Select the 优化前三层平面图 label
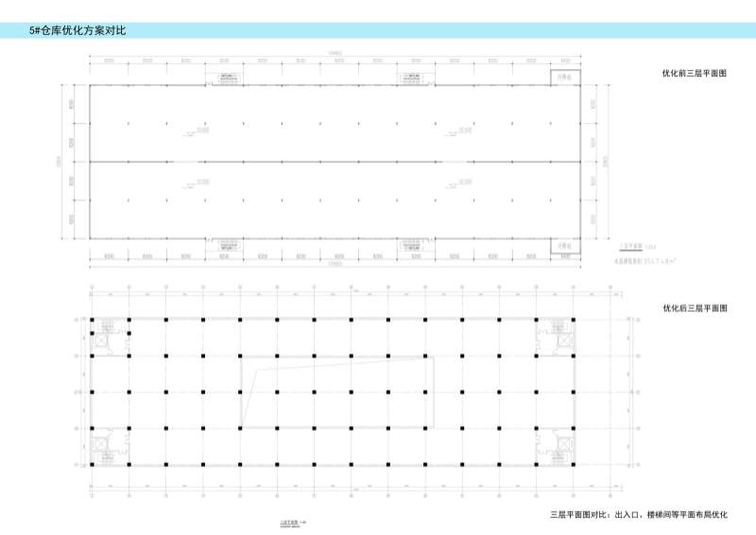 [694, 73]
